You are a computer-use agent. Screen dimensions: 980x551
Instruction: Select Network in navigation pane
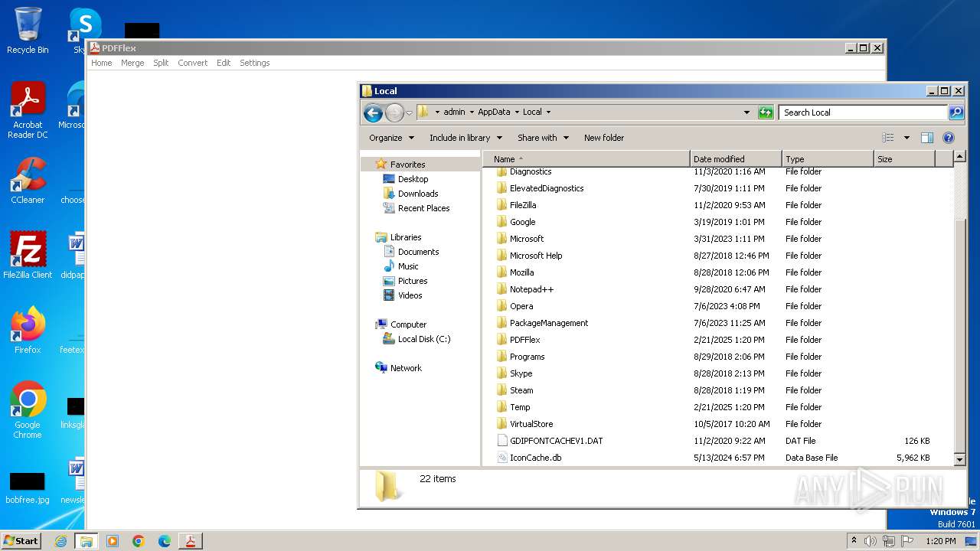(406, 368)
